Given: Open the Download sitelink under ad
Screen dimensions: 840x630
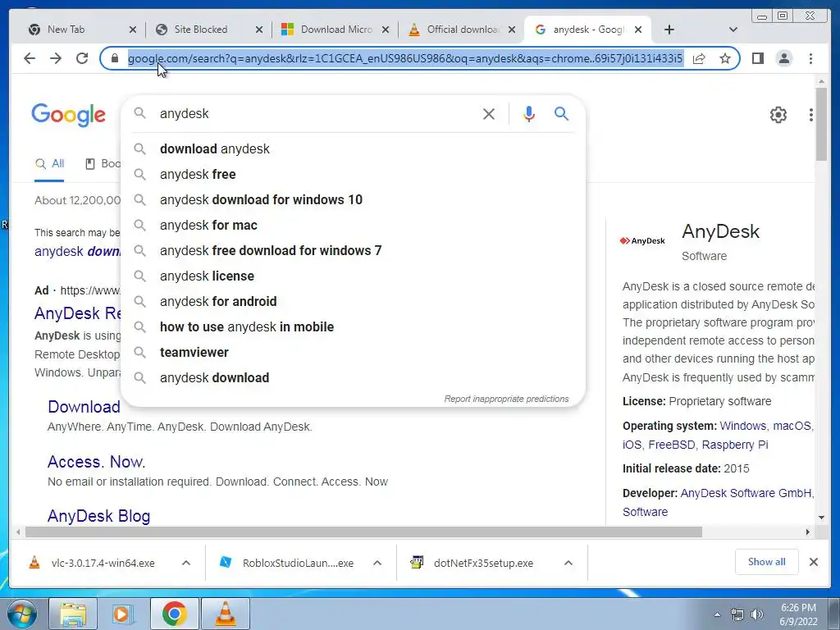Looking at the screenshot, I should [x=84, y=407].
